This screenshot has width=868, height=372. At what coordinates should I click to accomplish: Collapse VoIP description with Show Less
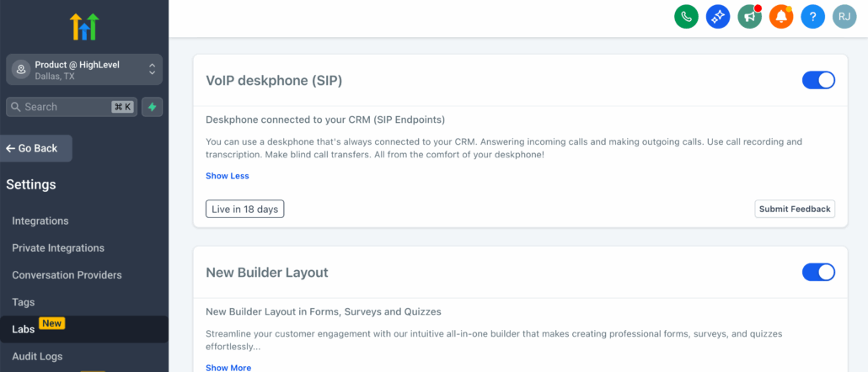pyautogui.click(x=227, y=176)
